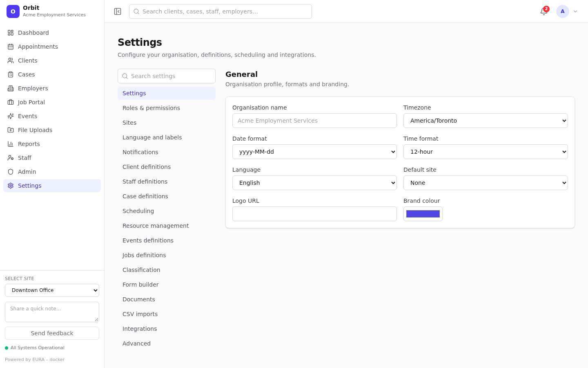Open the Select Site dropdown
588x368 pixels.
click(x=52, y=290)
